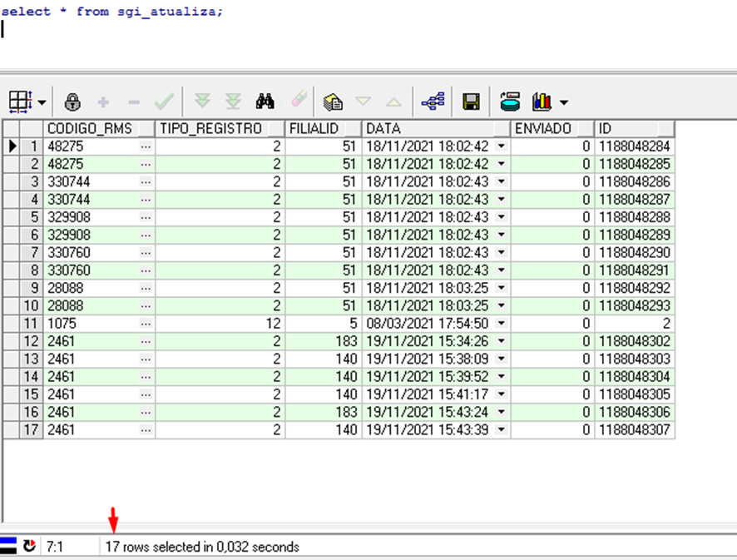Select ID cell 1188048307

635,429
